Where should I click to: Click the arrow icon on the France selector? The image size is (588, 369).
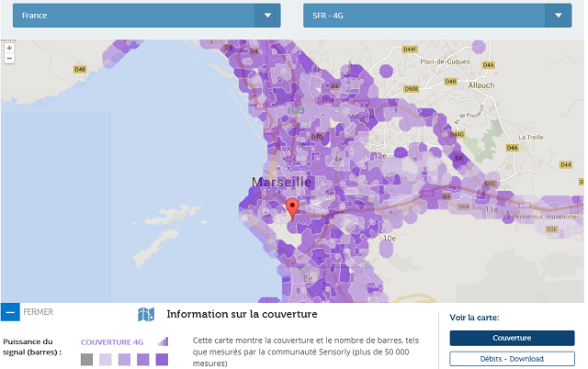click(x=267, y=16)
